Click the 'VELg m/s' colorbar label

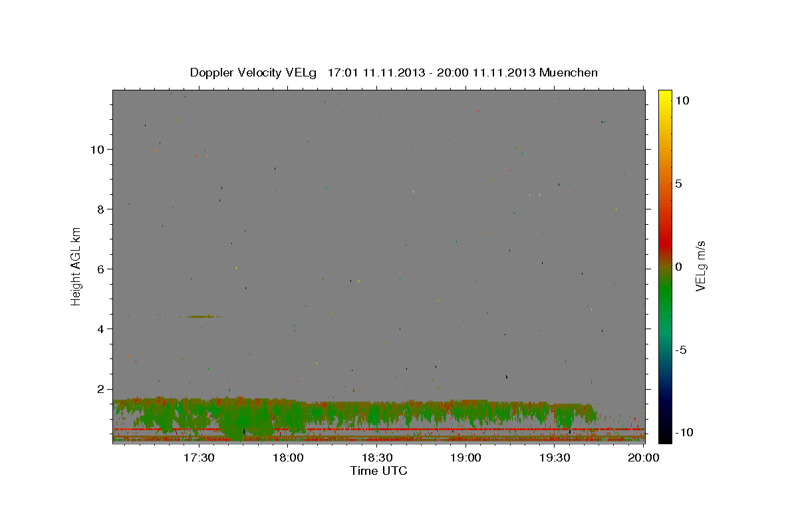701,266
